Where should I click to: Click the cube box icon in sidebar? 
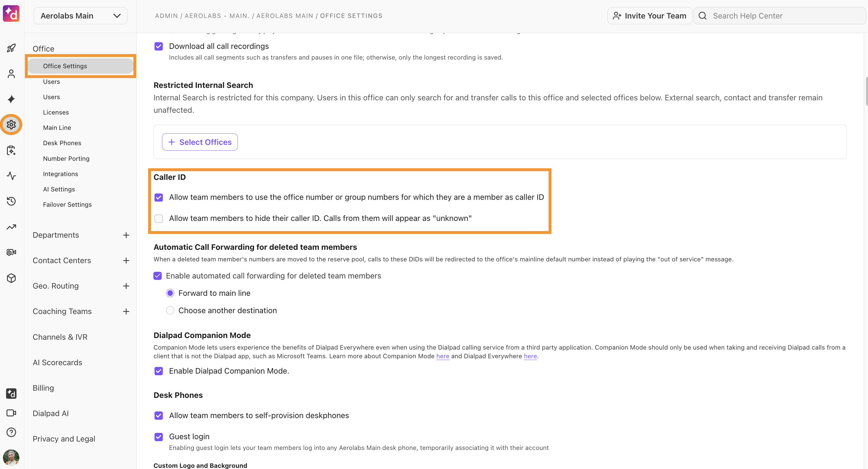[11, 278]
